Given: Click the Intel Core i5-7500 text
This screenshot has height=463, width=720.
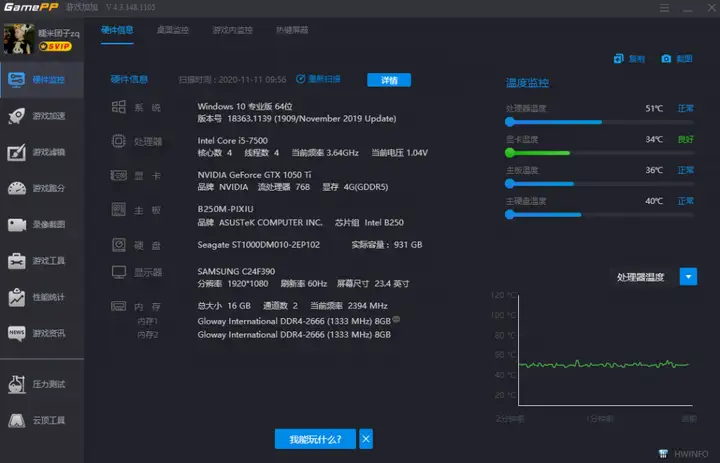Looking at the screenshot, I should point(232,141).
